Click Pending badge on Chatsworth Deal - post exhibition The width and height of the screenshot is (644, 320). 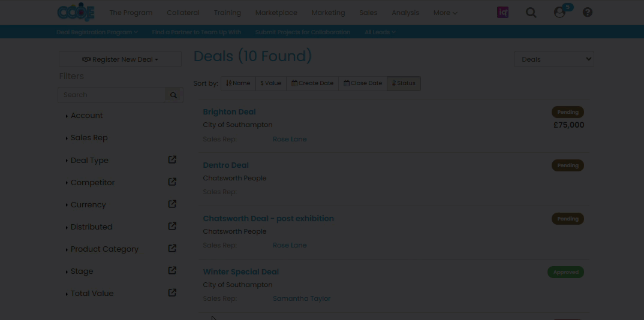click(568, 219)
